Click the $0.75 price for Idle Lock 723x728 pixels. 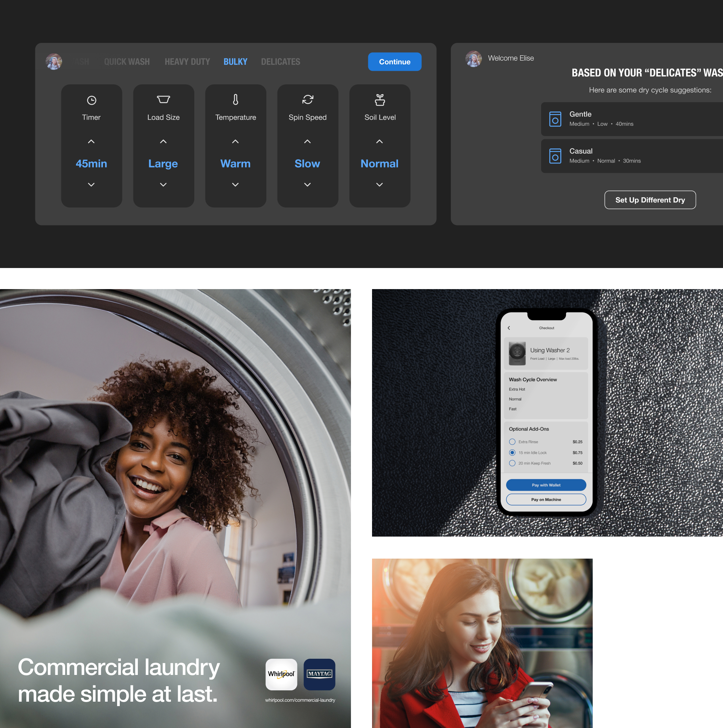[x=577, y=452]
